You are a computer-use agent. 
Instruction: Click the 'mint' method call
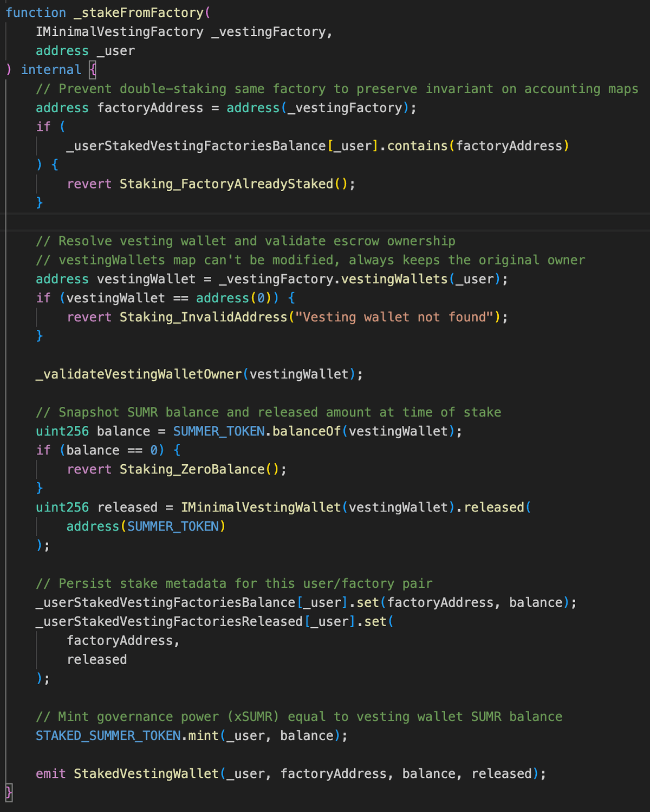pyautogui.click(x=204, y=736)
